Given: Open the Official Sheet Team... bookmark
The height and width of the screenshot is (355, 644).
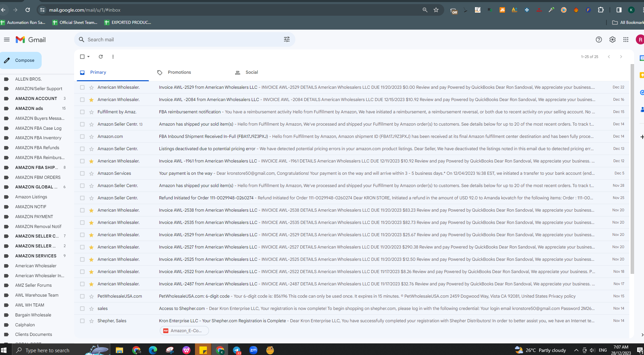Looking at the screenshot, I should click(75, 23).
